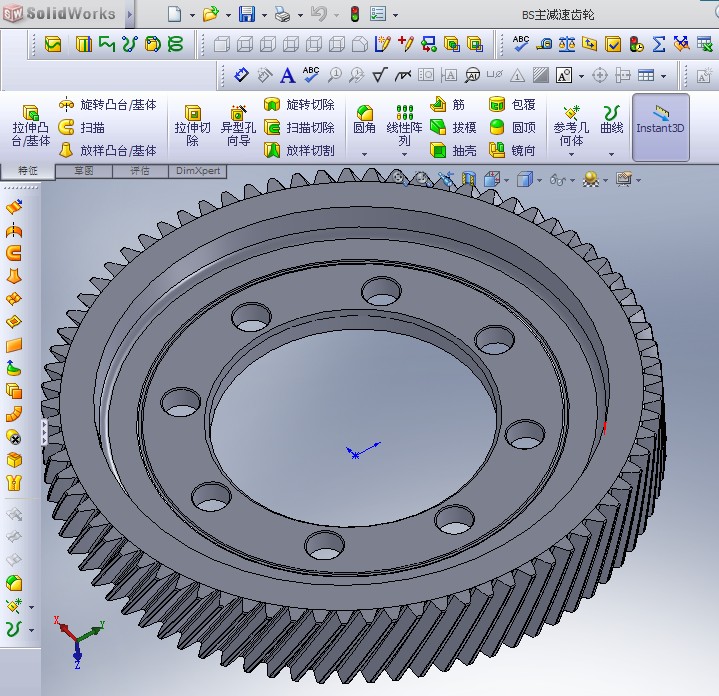Click the center mark crosshair icon

tap(599, 75)
